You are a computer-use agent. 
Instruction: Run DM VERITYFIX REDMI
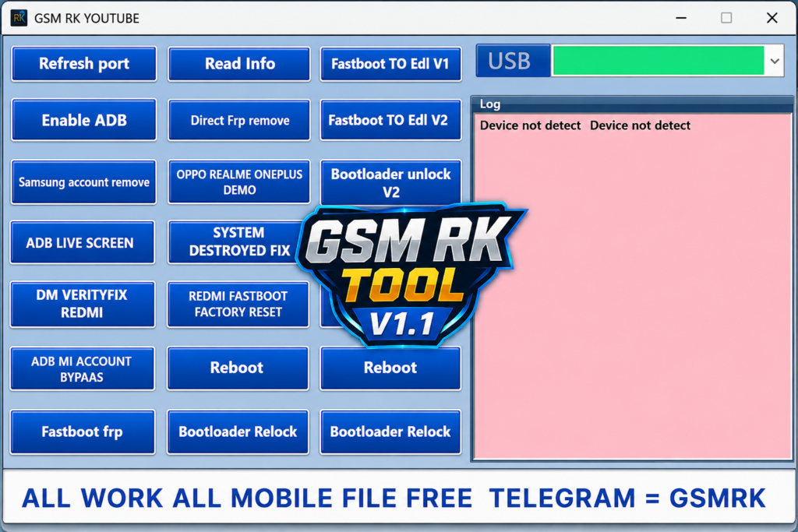click(x=82, y=304)
